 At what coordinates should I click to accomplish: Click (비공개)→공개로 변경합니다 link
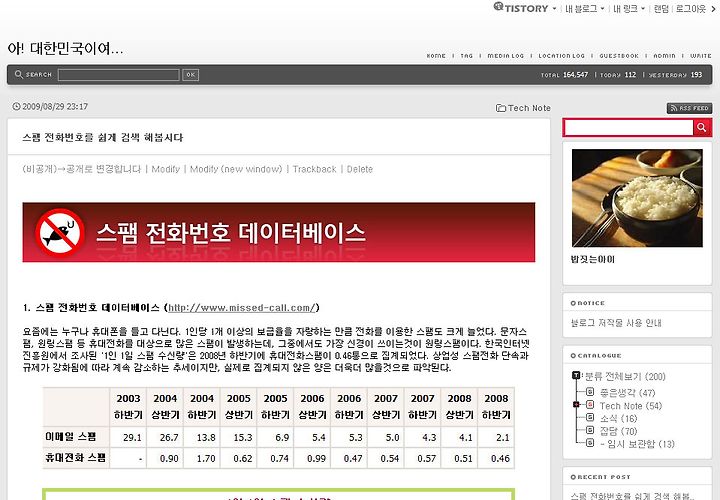82,169
